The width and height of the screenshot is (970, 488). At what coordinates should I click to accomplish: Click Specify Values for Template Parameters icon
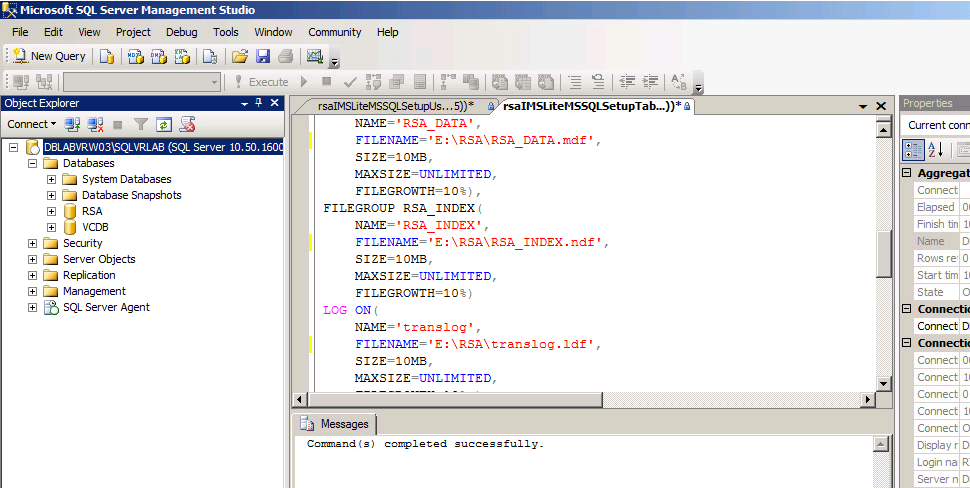pyautogui.click(x=679, y=82)
